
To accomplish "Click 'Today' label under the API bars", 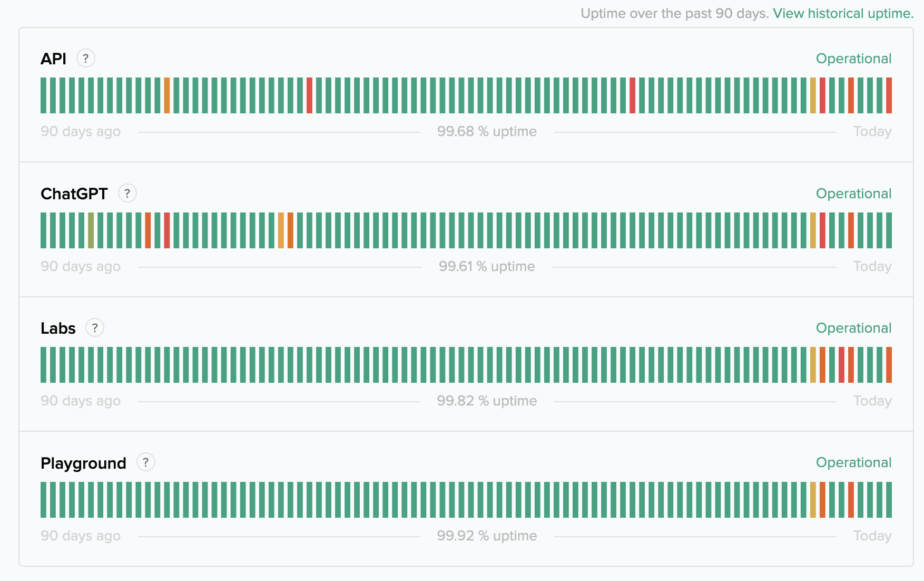I will tap(872, 131).
